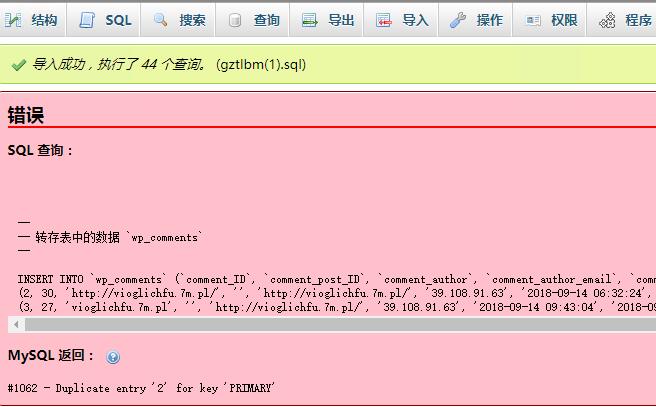Click the magnifier icon on 搜索 tab
Image resolution: width=656 pixels, height=407 pixels.
click(x=161, y=20)
